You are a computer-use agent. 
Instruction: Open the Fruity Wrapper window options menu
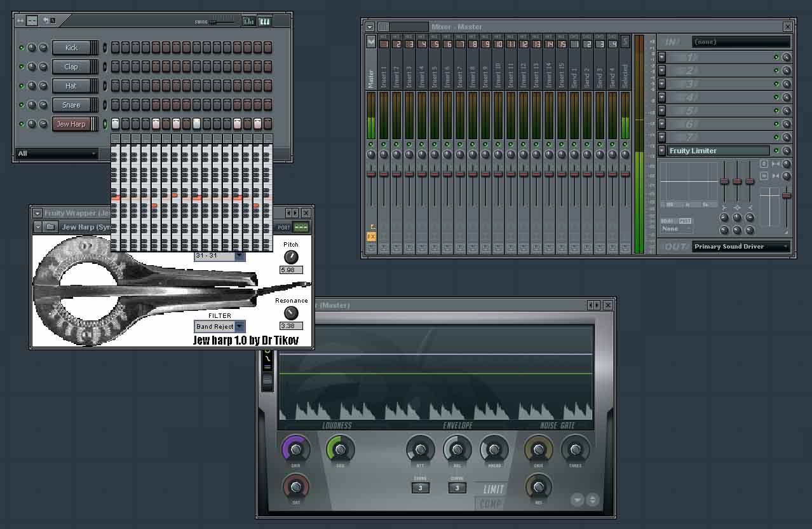(x=37, y=213)
